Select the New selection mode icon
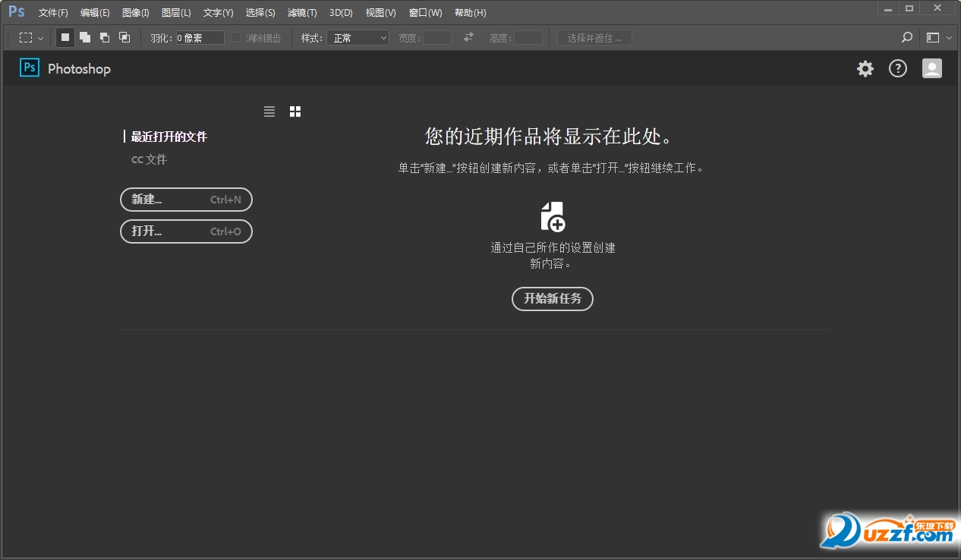The width and height of the screenshot is (961, 560). click(65, 37)
